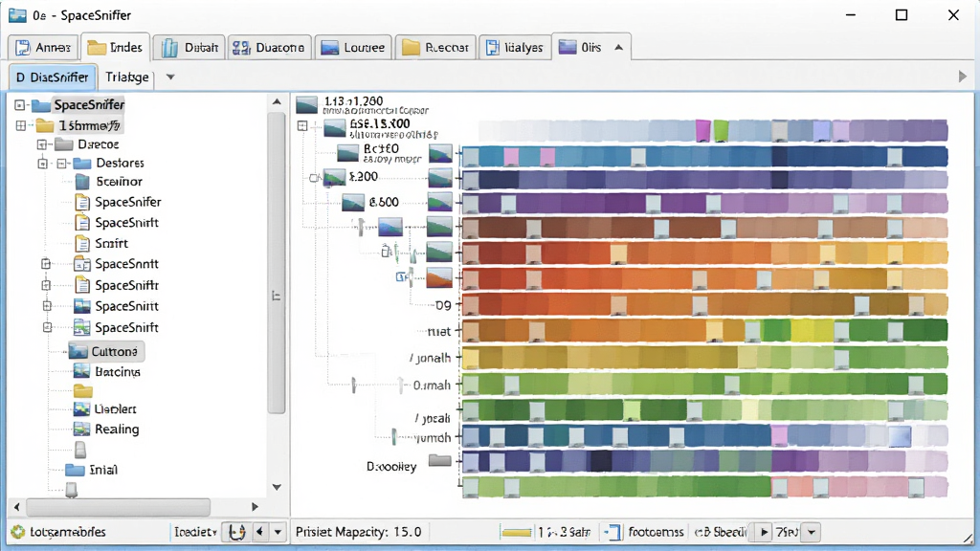Click the bright green swatch in top row
This screenshot has height=551, width=980.
coord(722,131)
